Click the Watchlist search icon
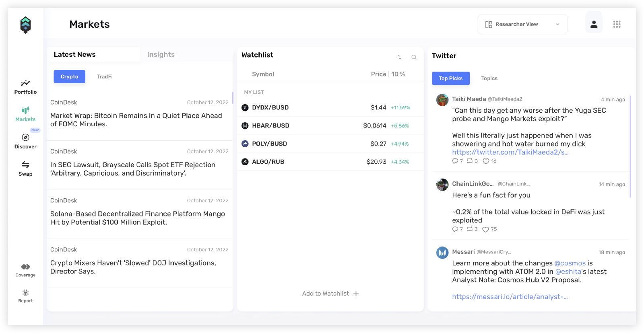This screenshot has height=333, width=644. [x=414, y=57]
